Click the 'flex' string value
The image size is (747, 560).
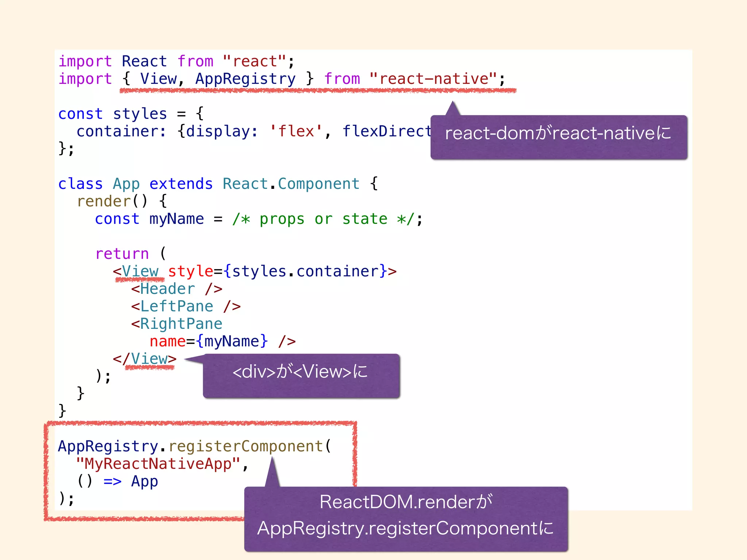[296, 131]
